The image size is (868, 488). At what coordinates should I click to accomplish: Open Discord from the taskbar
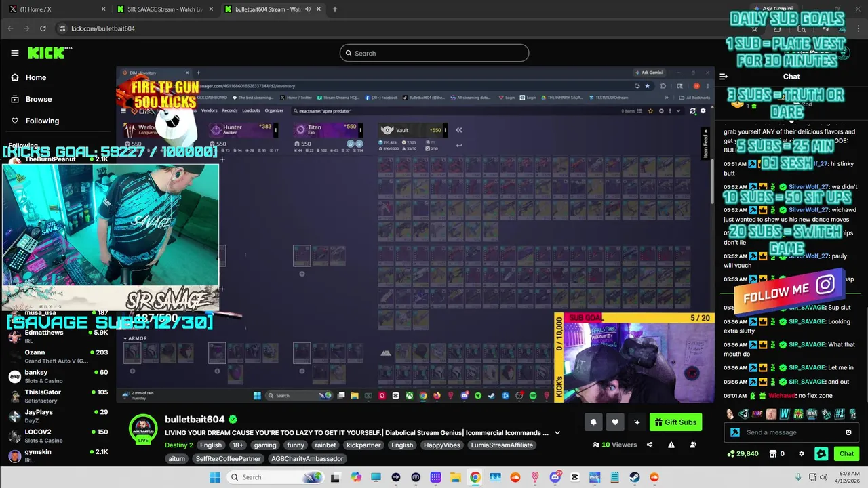click(x=555, y=477)
